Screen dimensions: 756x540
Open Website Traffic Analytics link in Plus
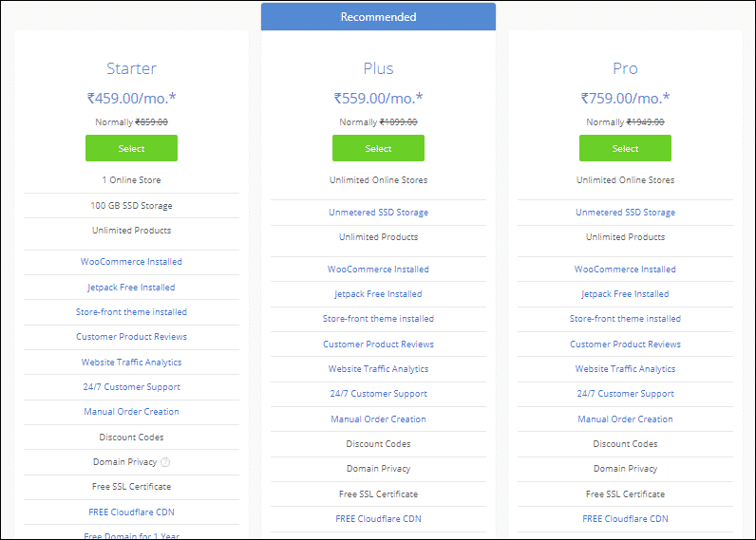(379, 369)
